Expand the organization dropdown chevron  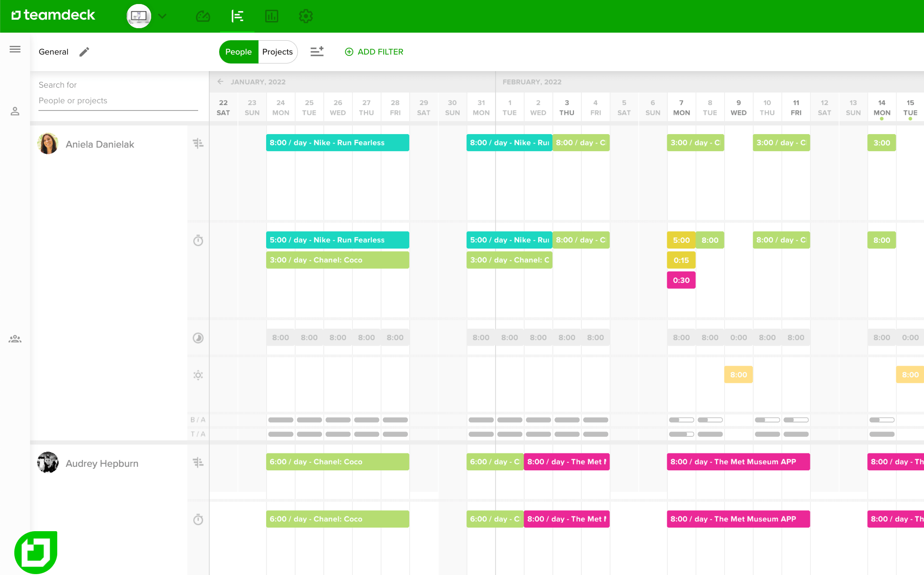point(162,17)
